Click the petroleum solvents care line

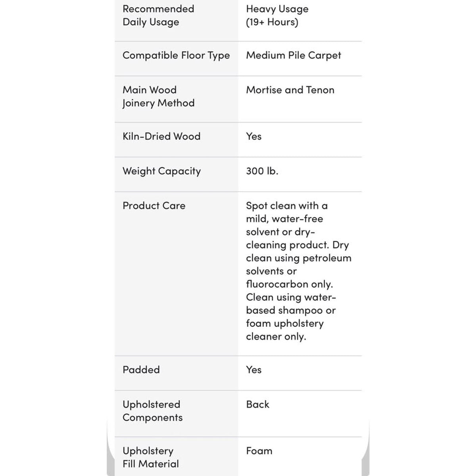(299, 265)
